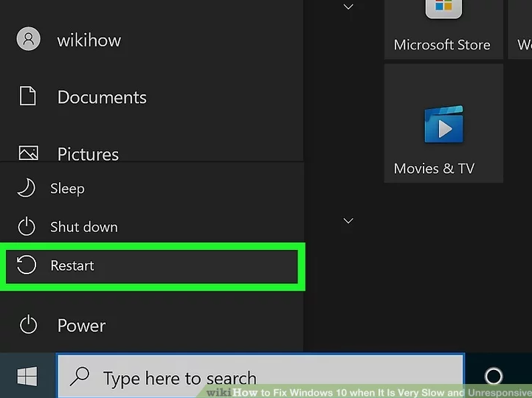532x398 pixels.
Task: Click the crescent moon Sleep icon
Action: pos(27,189)
